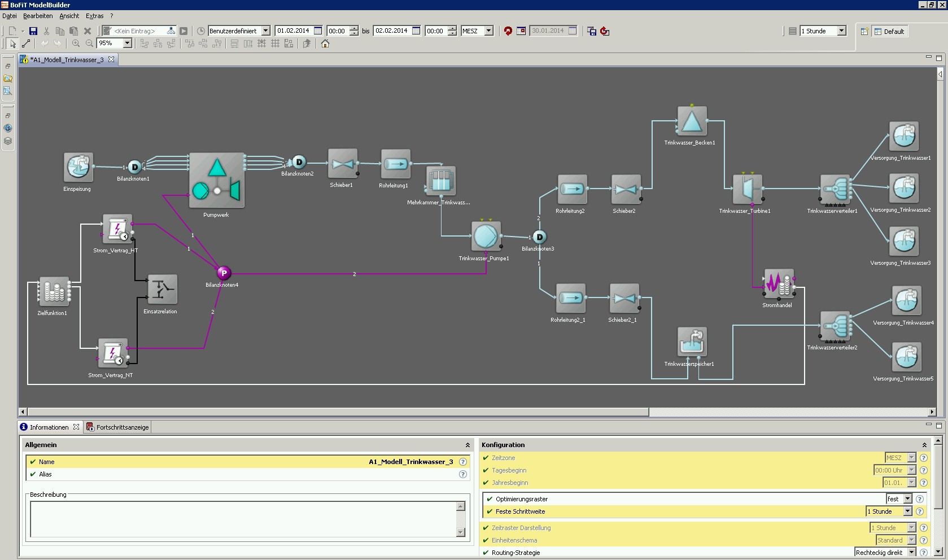Click the Stromhandel node icon

point(779,283)
